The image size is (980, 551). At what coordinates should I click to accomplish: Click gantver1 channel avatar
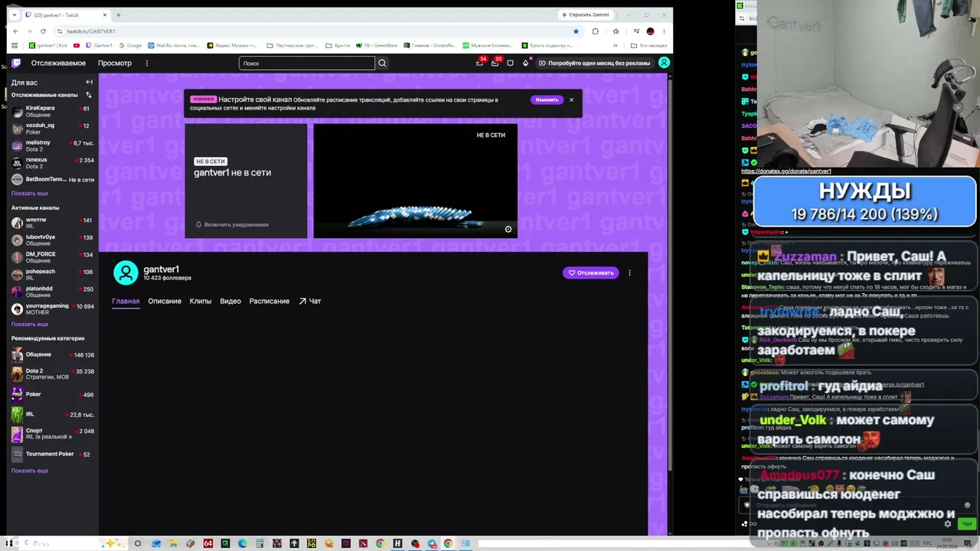pyautogui.click(x=126, y=272)
